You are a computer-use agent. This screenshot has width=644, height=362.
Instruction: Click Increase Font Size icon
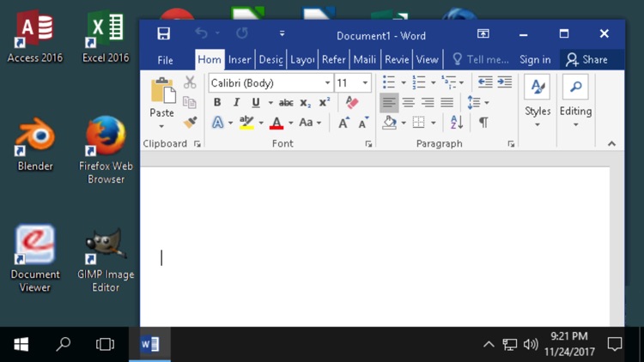343,123
